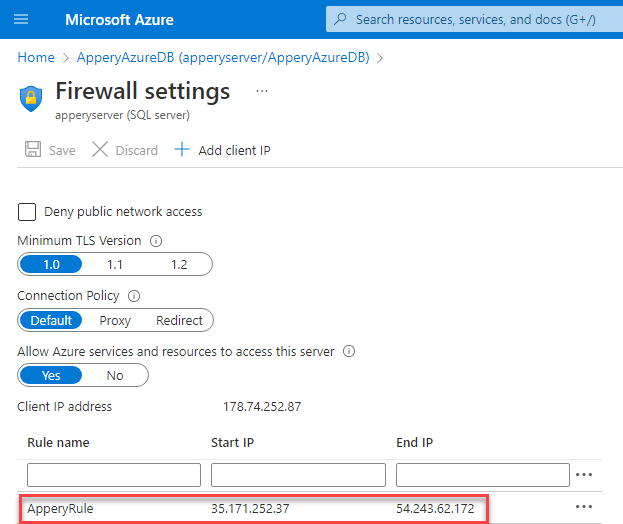
Task: Click the Save button label
Action: [x=62, y=151]
